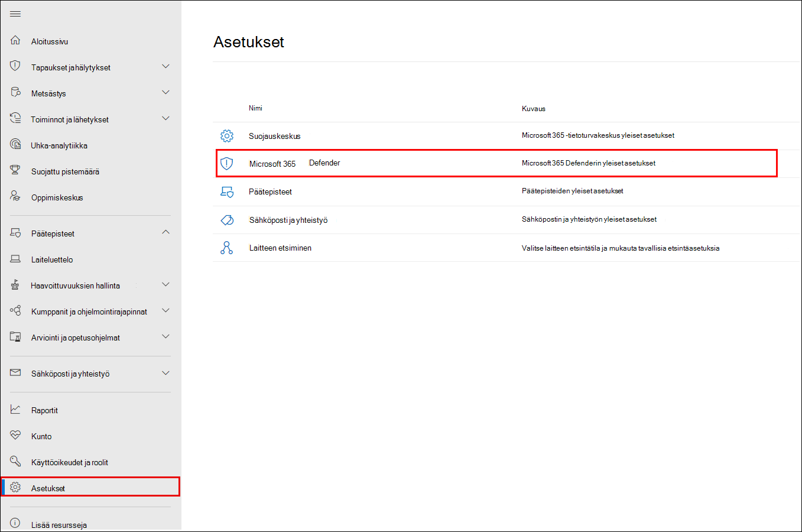The image size is (802, 532).
Task: Click the shield icon beside Tapaukset ja hälytykset
Action: (x=15, y=66)
